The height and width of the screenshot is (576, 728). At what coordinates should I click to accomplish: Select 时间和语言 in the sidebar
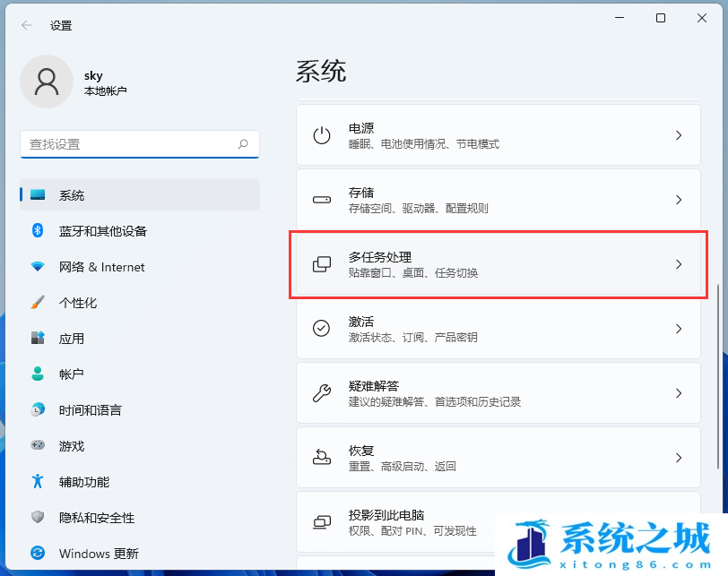coord(90,410)
